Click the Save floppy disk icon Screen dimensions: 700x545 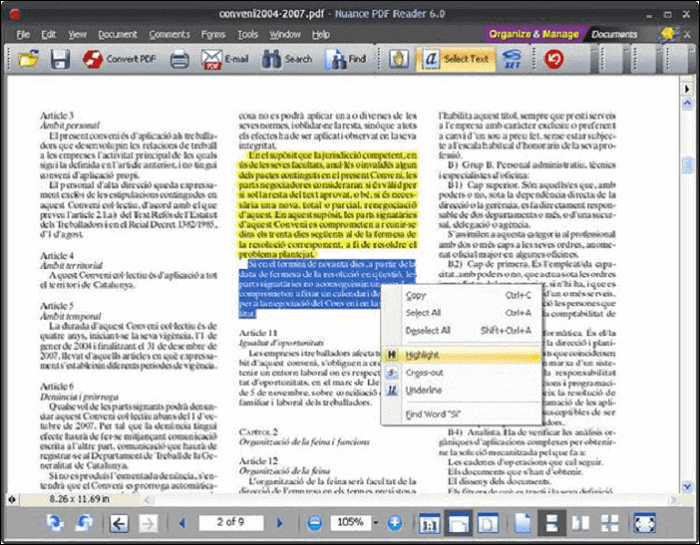(x=59, y=59)
